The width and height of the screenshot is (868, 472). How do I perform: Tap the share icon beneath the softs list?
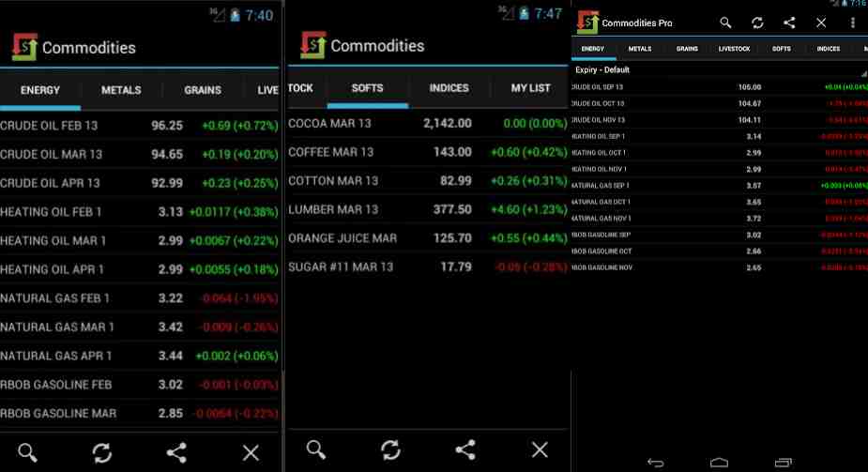tap(464, 449)
